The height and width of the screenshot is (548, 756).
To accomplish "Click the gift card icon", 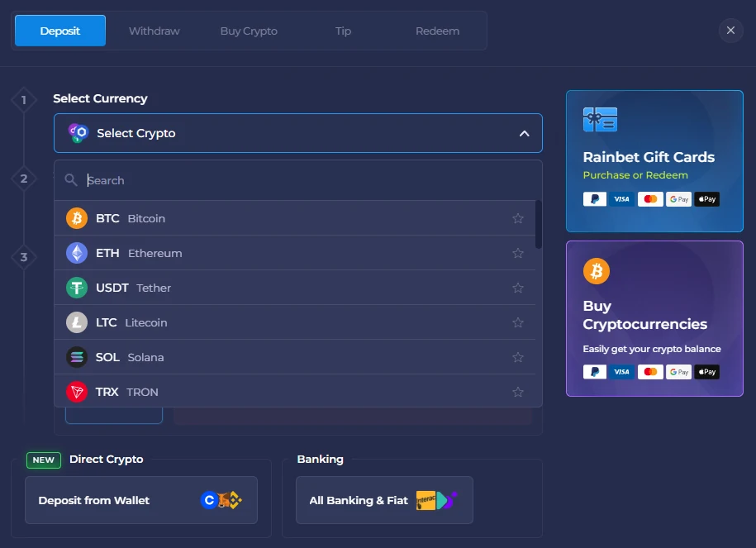I will pos(601,120).
